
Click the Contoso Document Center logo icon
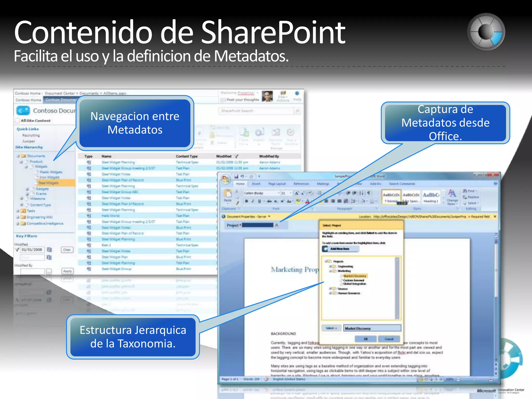click(x=23, y=111)
